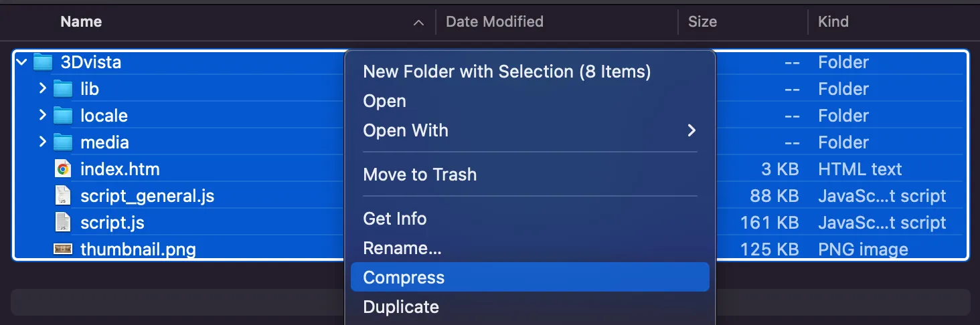980x325 pixels.
Task: Click the locale folder icon
Action: pyautogui.click(x=62, y=116)
